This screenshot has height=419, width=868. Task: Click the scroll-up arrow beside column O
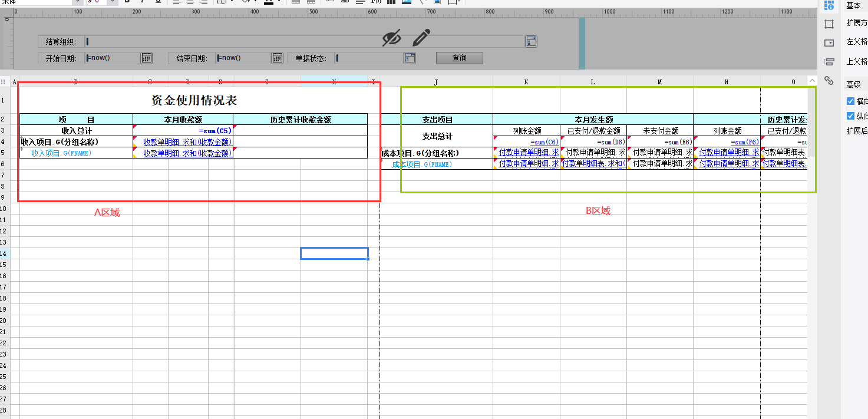[813, 81]
